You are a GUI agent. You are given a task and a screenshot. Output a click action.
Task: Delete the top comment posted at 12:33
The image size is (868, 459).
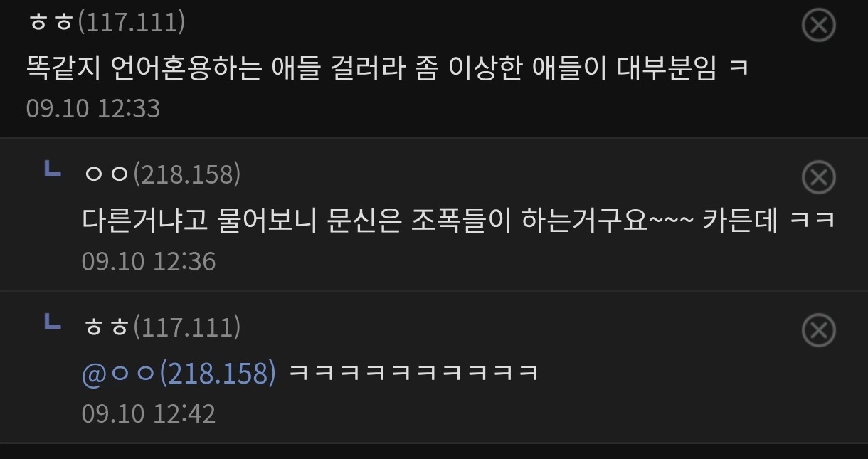click(818, 26)
